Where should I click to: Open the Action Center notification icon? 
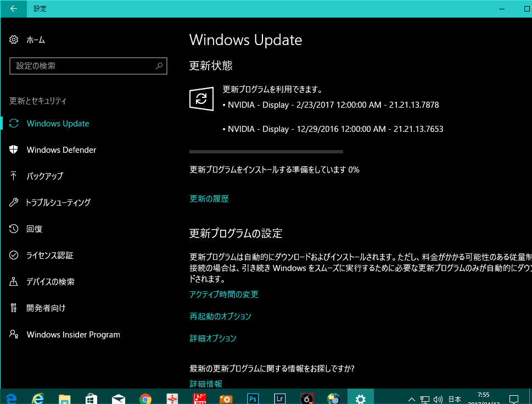(x=514, y=399)
